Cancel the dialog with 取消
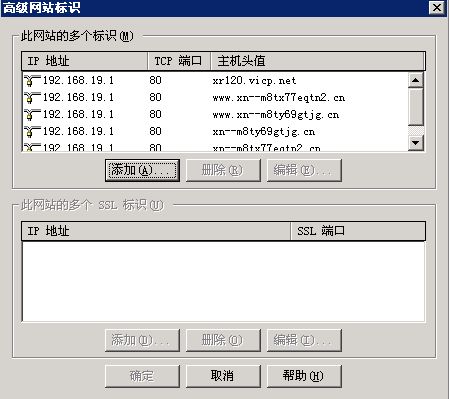Image resolution: width=449 pixels, height=399 pixels. 223,376
